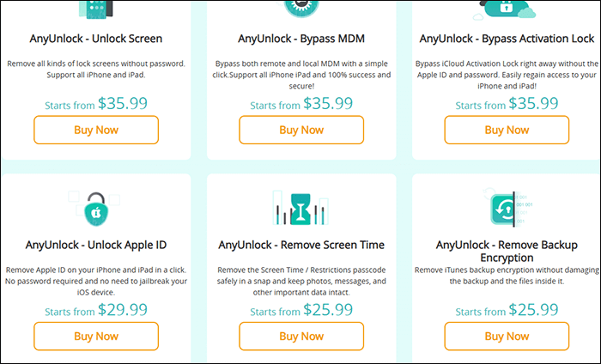601x364 pixels.
Task: Click Buy Now for AnyUnlock Bypass MDM
Action: (301, 130)
